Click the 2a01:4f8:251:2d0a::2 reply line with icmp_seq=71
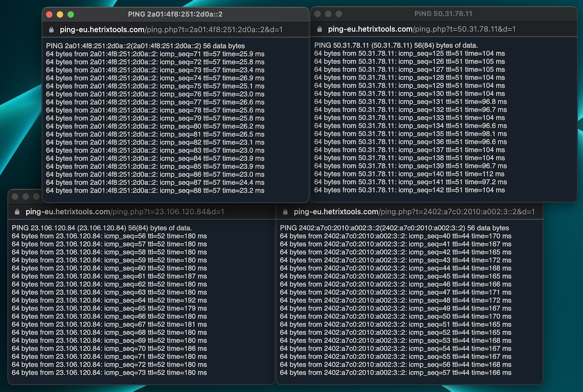 [x=155, y=54]
